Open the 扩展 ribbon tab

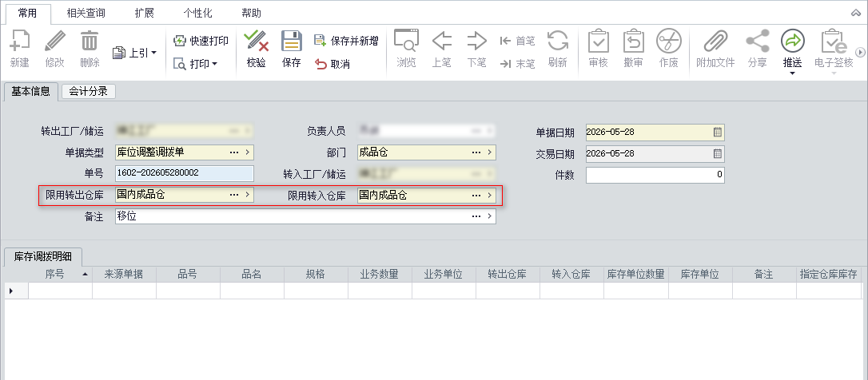pyautogui.click(x=145, y=13)
